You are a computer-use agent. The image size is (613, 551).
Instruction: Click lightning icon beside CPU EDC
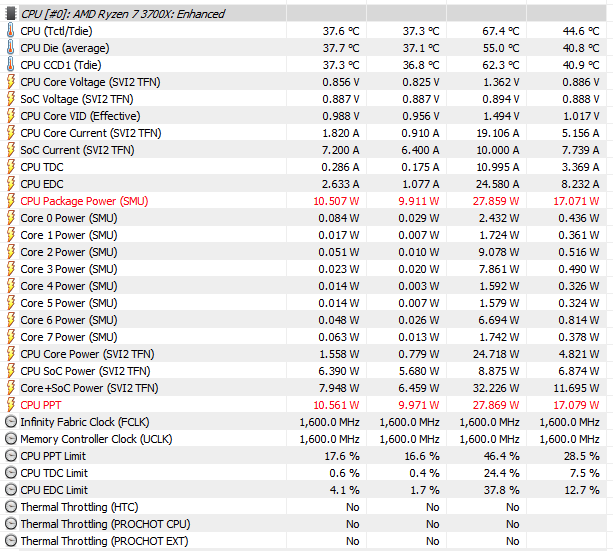11,184
